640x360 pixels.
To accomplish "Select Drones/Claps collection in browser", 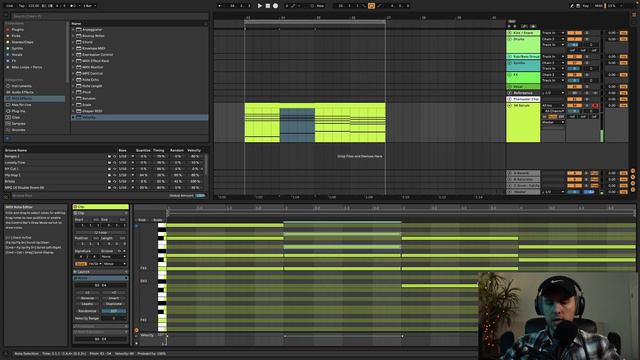I will (22, 42).
